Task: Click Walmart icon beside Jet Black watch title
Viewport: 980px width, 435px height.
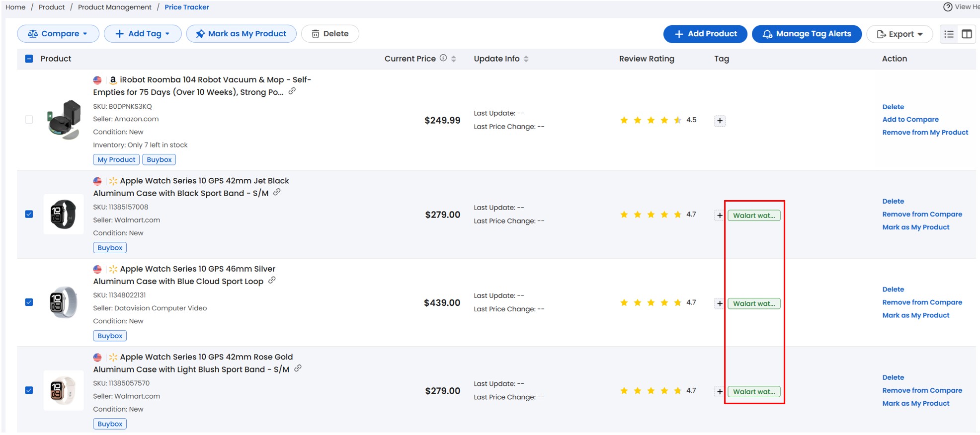Action: [x=113, y=181]
